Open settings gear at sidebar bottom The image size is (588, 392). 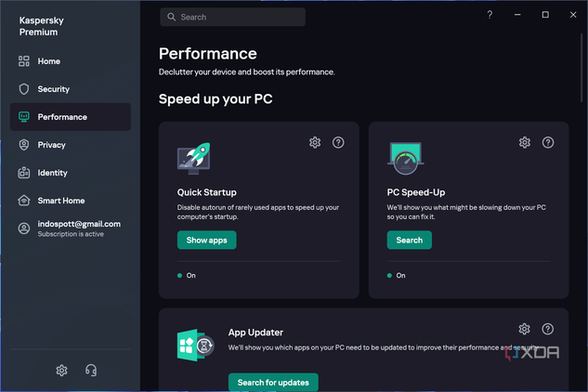(x=61, y=371)
